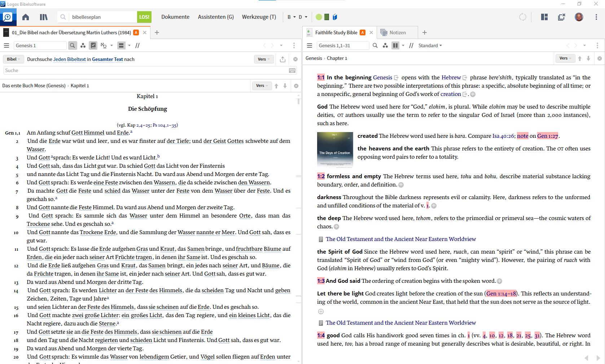The width and height of the screenshot is (605, 364).
Task: Open 'The Days of Creation' thumbnail
Action: [335, 150]
